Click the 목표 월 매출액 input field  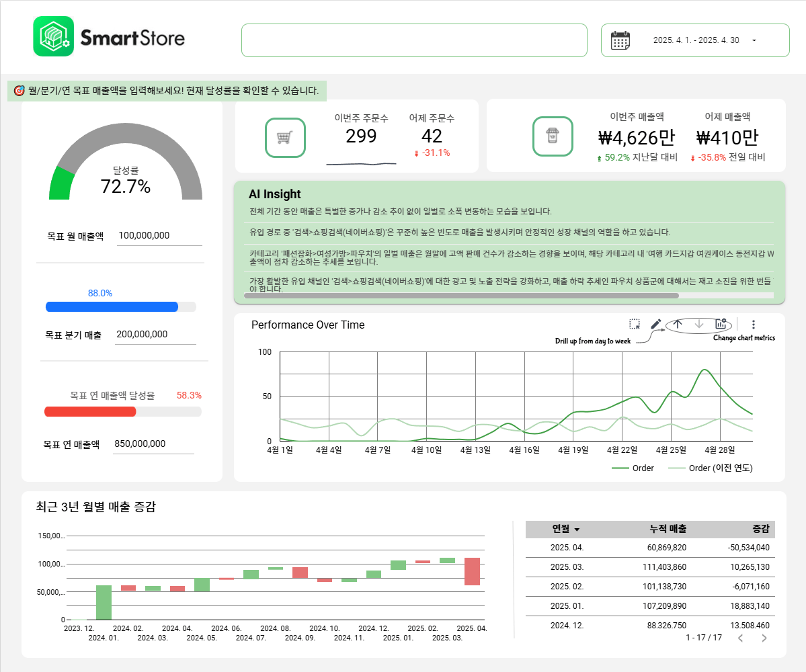[x=159, y=236]
